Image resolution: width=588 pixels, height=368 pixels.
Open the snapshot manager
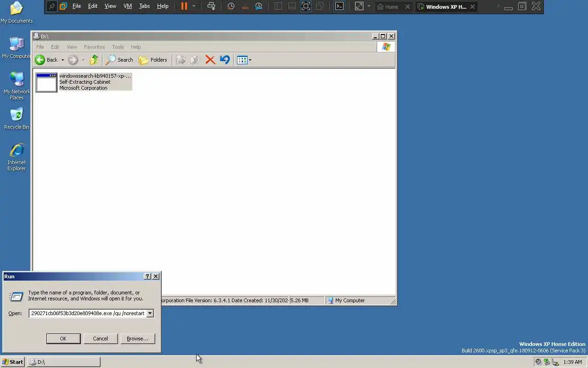(259, 6)
